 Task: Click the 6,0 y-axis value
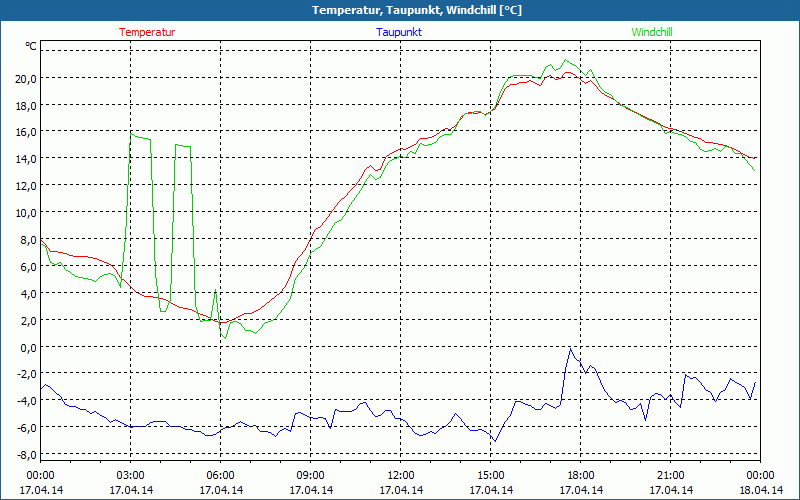point(28,266)
